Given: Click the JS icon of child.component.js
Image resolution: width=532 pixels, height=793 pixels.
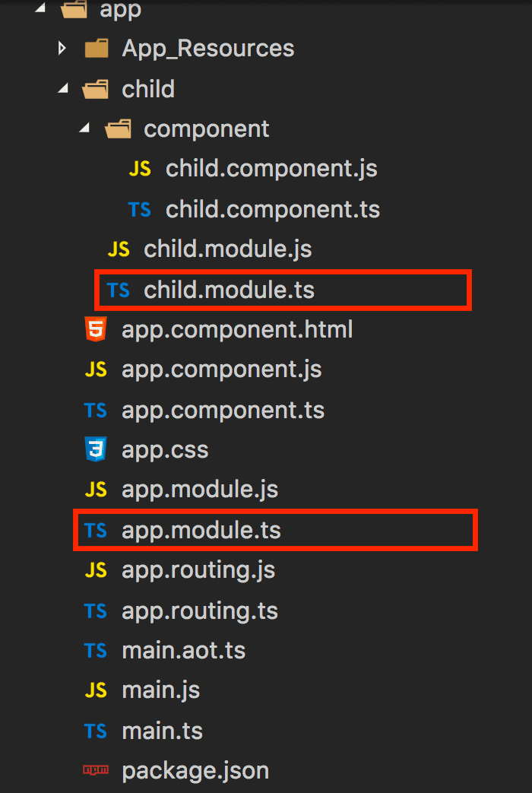Looking at the screenshot, I should pyautogui.click(x=140, y=169).
